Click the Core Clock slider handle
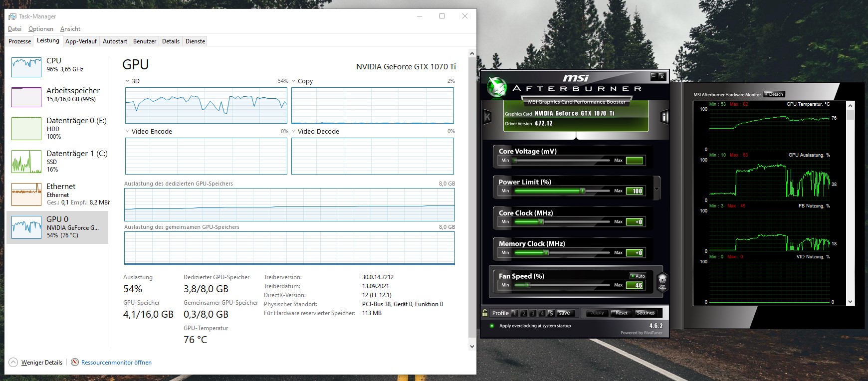 [x=541, y=222]
